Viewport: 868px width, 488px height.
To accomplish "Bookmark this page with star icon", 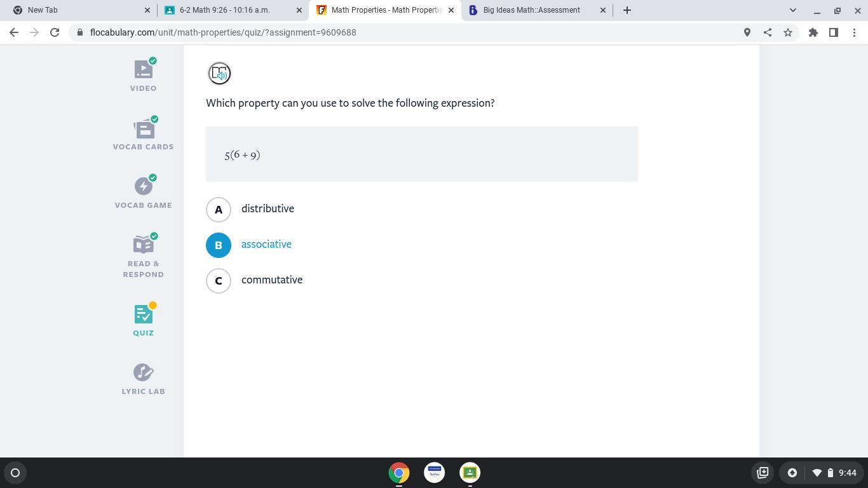I will point(788,32).
